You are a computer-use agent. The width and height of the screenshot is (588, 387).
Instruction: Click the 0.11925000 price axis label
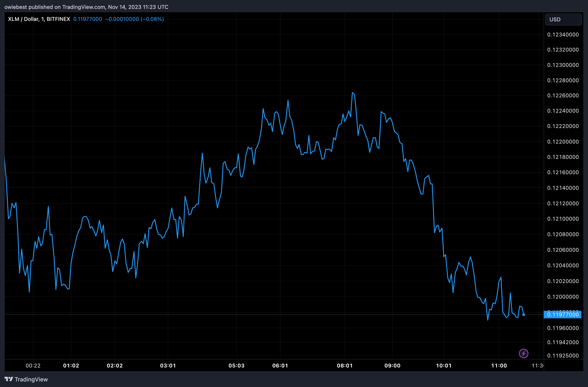563,356
